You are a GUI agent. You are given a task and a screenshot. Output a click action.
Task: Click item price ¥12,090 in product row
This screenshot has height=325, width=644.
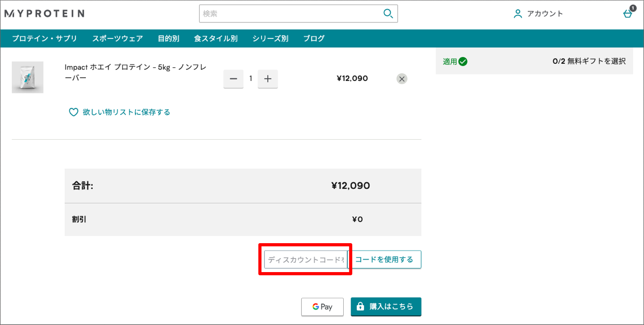pos(352,78)
